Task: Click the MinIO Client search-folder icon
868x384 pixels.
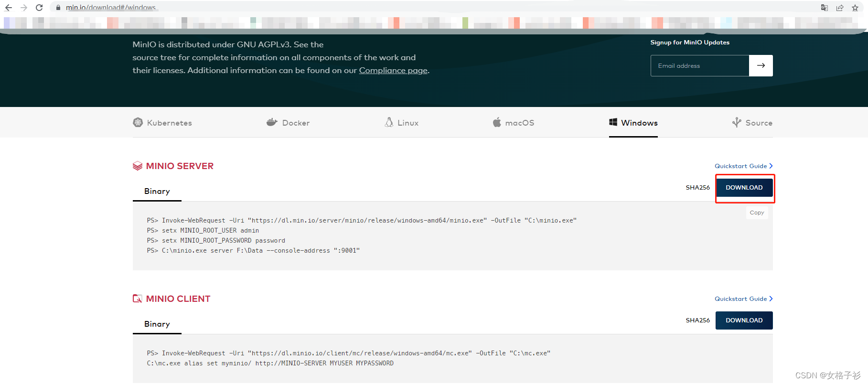Action: (x=138, y=299)
